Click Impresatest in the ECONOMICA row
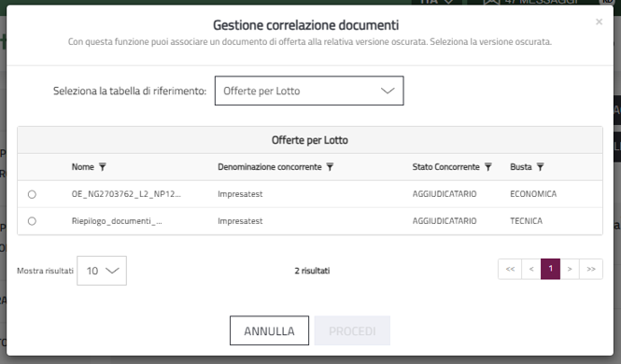 240,194
